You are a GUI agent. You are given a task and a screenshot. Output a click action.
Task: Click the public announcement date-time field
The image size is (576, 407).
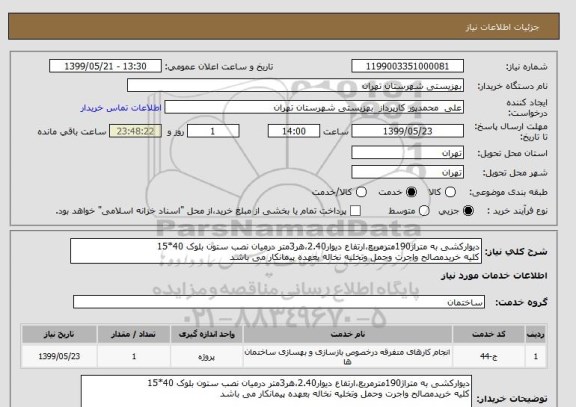(105, 66)
